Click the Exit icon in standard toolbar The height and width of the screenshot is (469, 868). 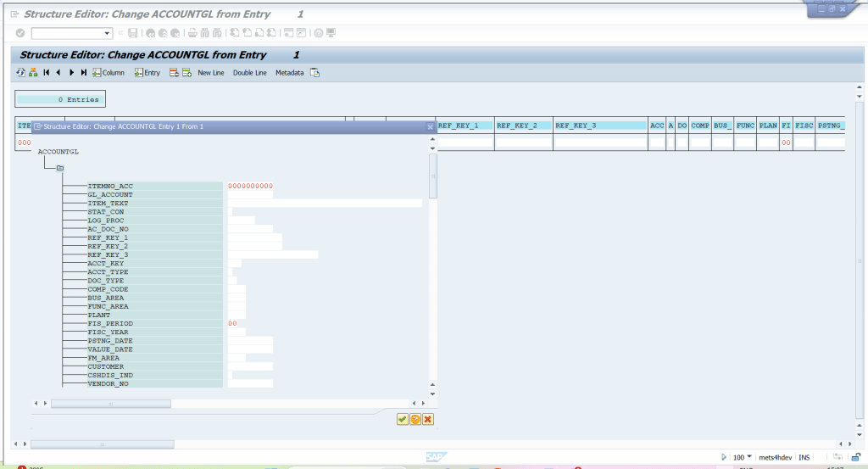pos(163,33)
